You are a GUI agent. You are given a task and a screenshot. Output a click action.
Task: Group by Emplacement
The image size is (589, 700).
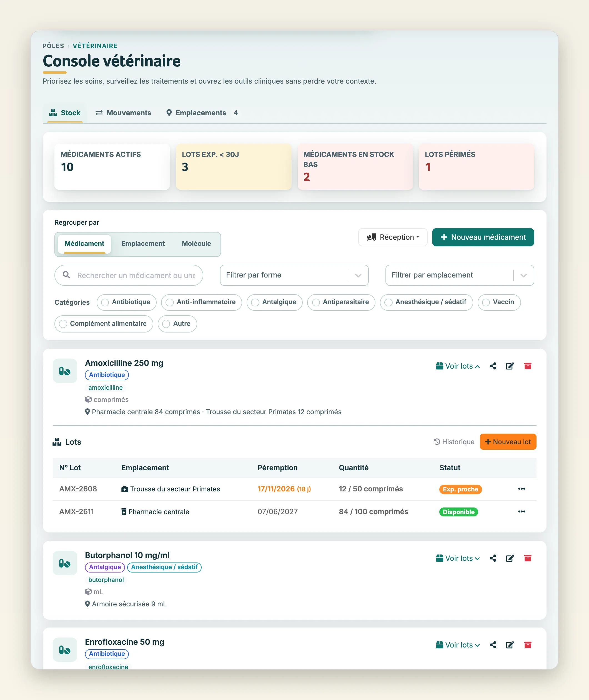(143, 243)
